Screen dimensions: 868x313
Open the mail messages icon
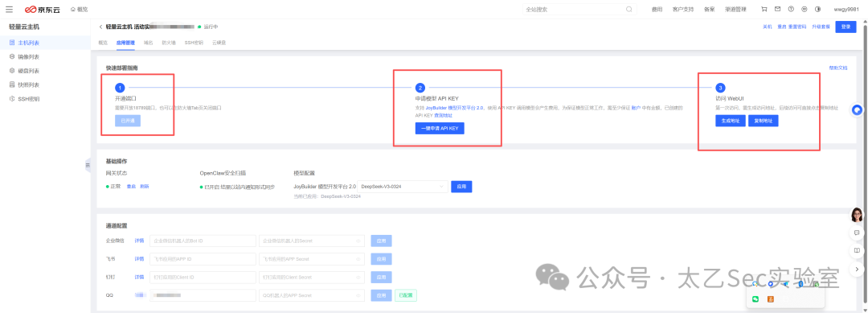[777, 10]
